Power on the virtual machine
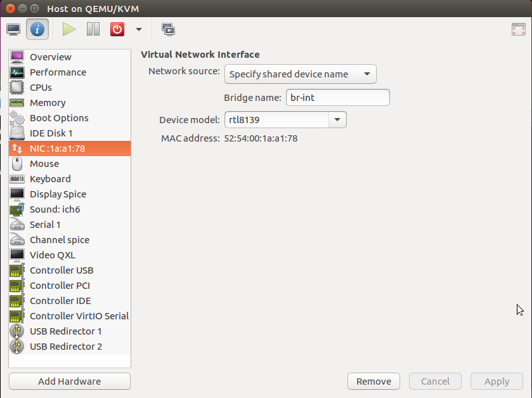 point(69,30)
